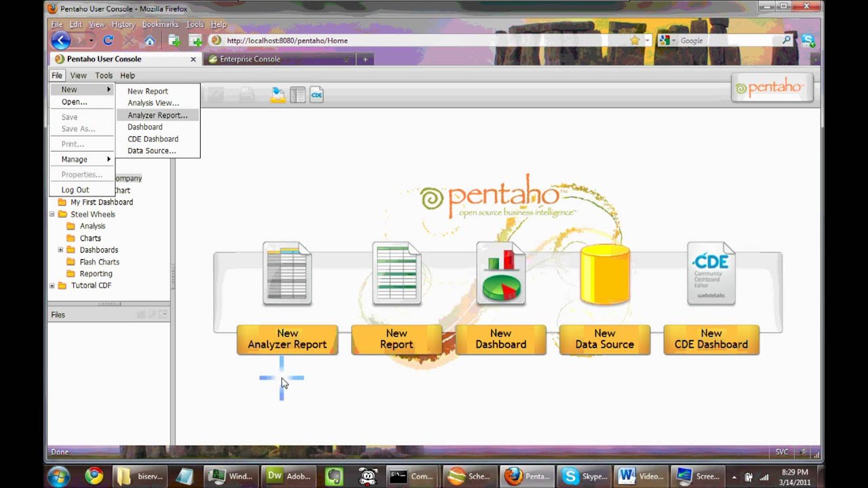This screenshot has height=488, width=868.
Task: Go to the browser Home icon
Action: coord(149,41)
